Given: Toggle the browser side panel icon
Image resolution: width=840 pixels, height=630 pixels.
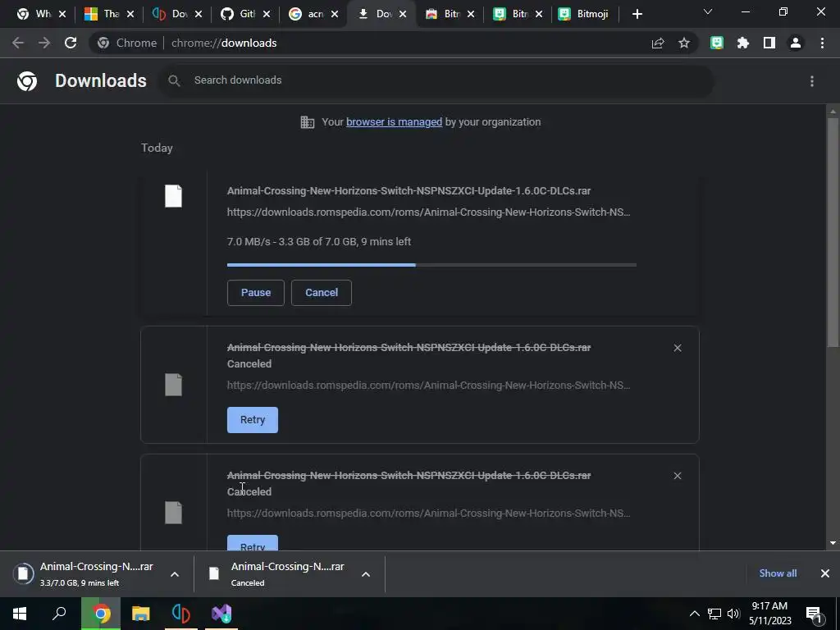Looking at the screenshot, I should coord(769,43).
